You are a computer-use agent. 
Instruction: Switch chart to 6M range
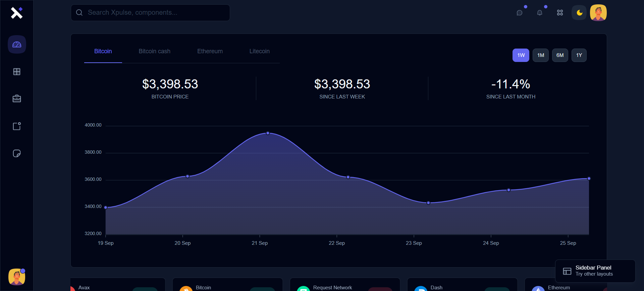tap(560, 55)
